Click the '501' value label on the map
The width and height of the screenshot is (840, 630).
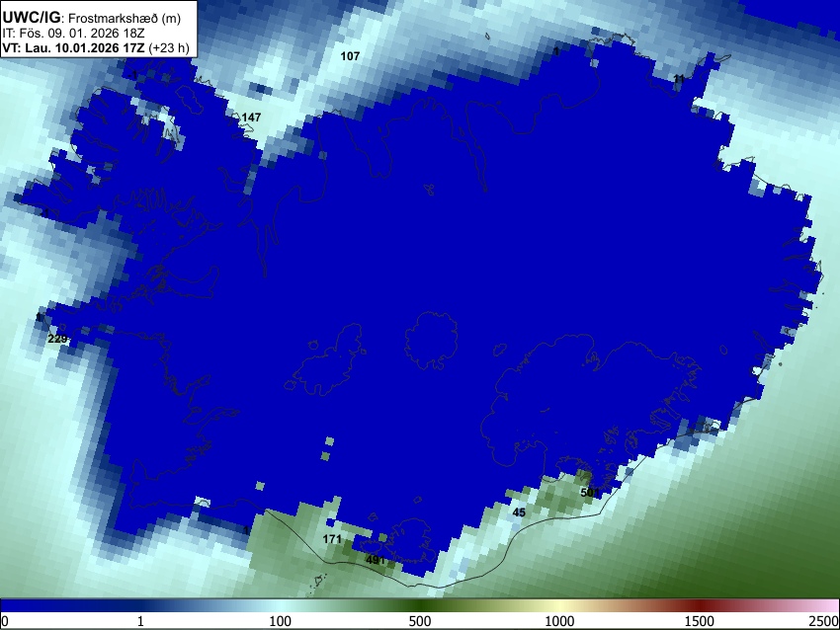[590, 493]
